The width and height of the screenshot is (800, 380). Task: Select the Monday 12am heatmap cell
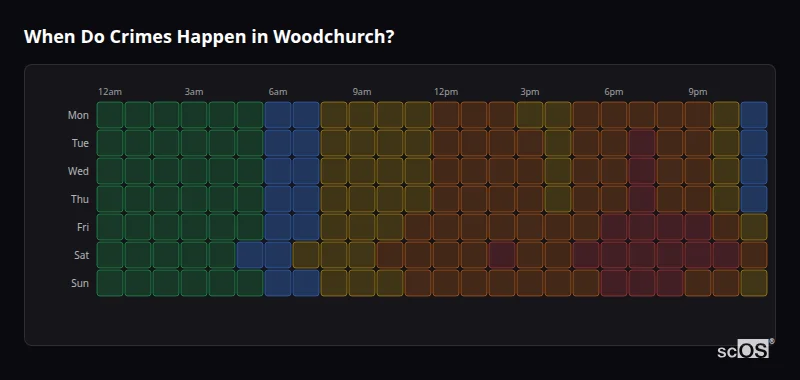click(x=110, y=115)
